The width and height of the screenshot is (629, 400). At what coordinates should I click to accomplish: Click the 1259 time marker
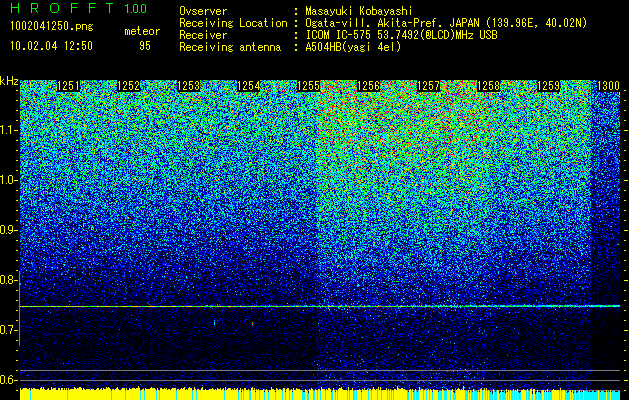(549, 86)
